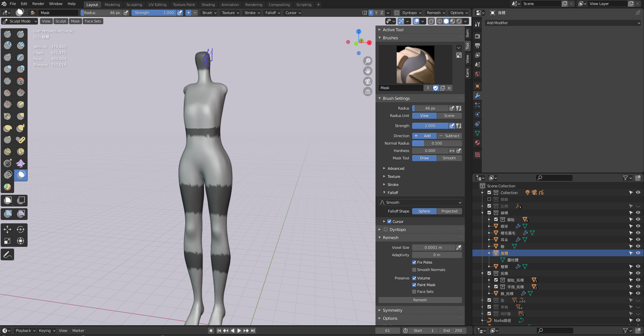
Task: Select wireframe viewport shading
Action: point(439,21)
